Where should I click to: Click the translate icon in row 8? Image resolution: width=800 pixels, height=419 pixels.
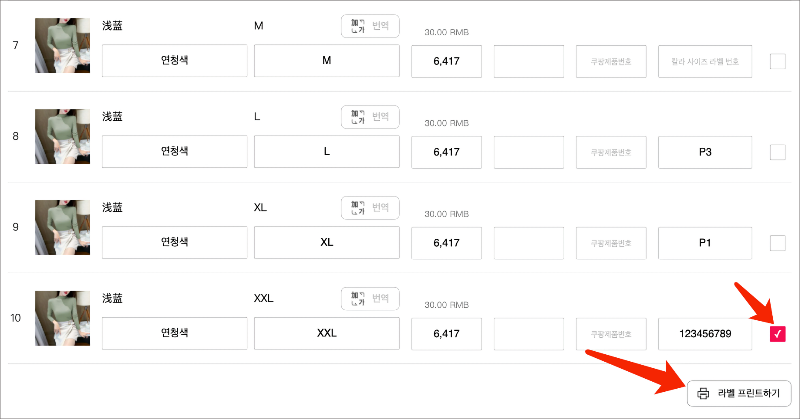(x=357, y=118)
